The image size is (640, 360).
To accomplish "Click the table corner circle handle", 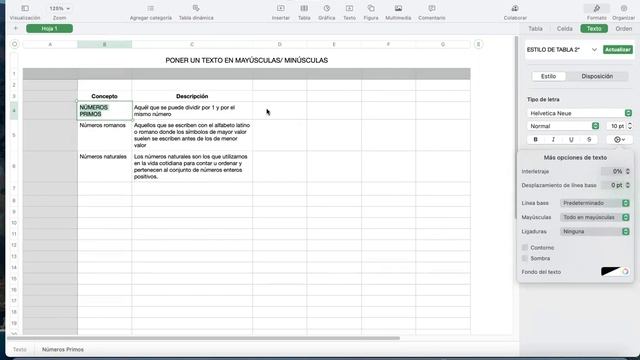I will click(x=15, y=44).
